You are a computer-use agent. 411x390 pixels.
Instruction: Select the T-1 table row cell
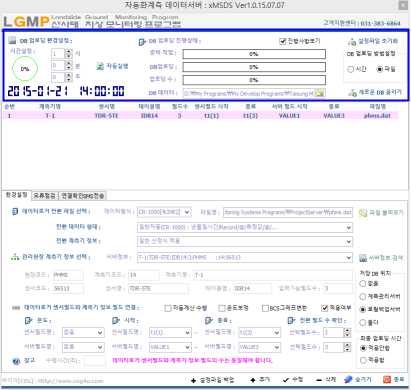click(50, 116)
